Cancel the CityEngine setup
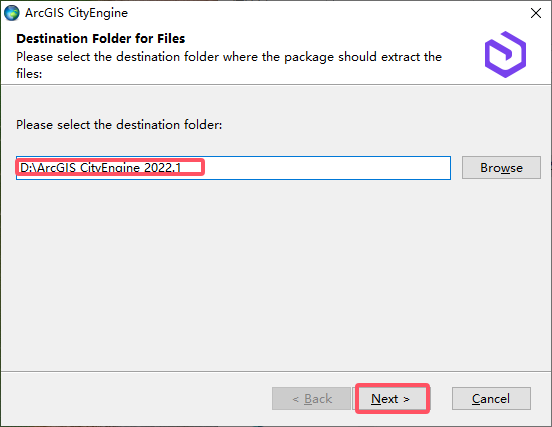The height and width of the screenshot is (427, 552). point(491,398)
